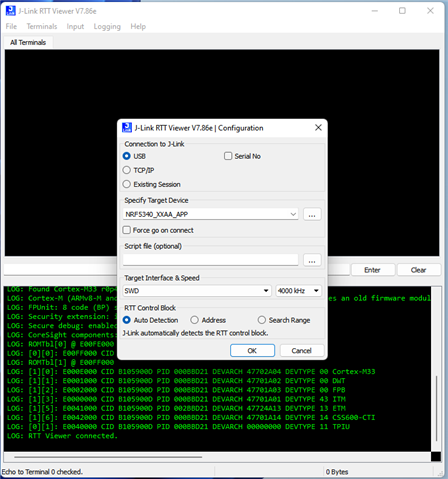Screen dimensions: 448x479
Task: Click the Enter button in main window
Action: tap(372, 270)
